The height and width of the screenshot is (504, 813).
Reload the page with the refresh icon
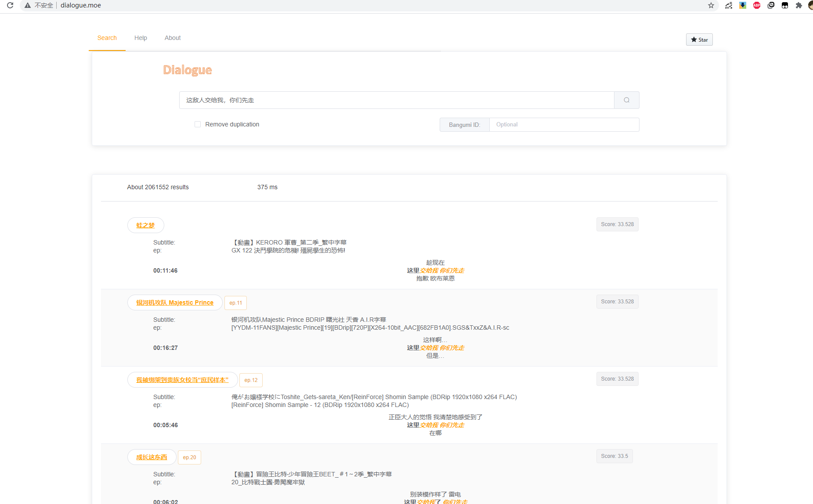click(10, 5)
